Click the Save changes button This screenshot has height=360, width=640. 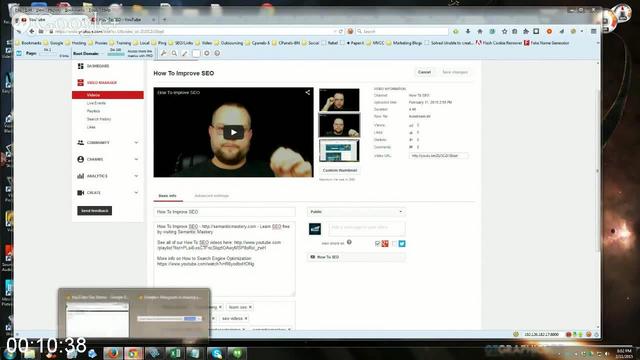coord(455,72)
